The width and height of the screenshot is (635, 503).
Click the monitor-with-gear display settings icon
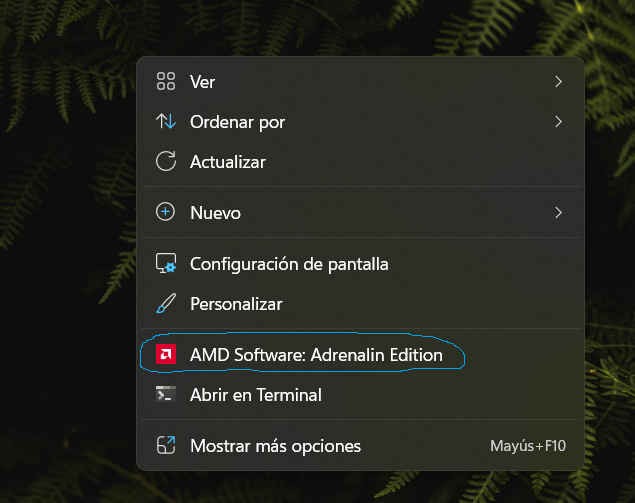point(166,264)
